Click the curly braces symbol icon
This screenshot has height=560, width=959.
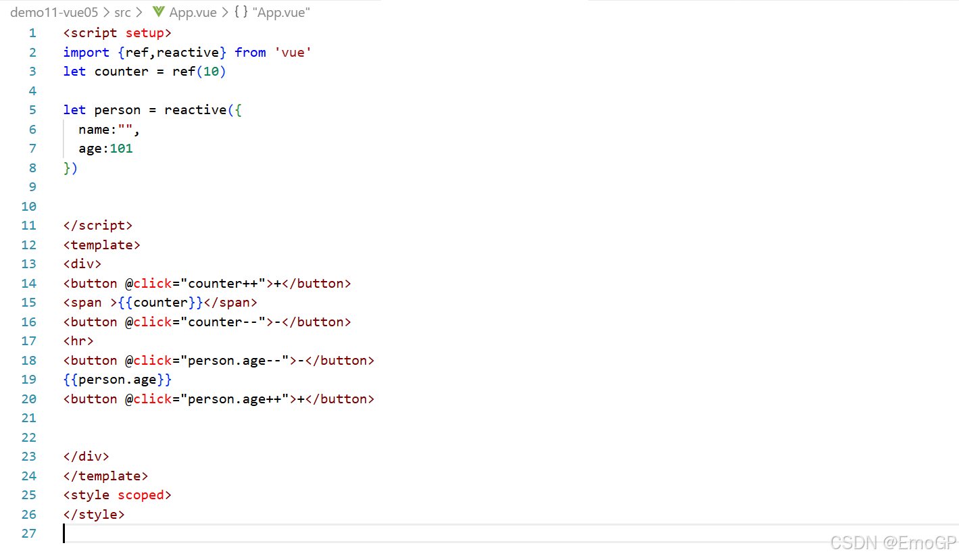tap(241, 12)
